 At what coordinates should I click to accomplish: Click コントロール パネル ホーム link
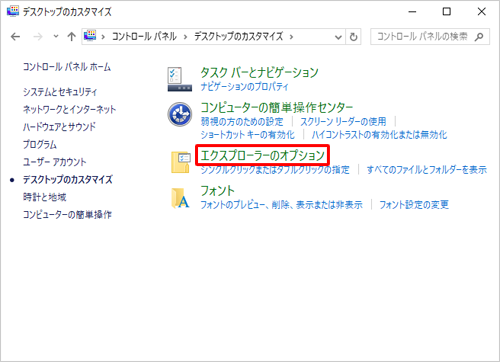(x=67, y=67)
